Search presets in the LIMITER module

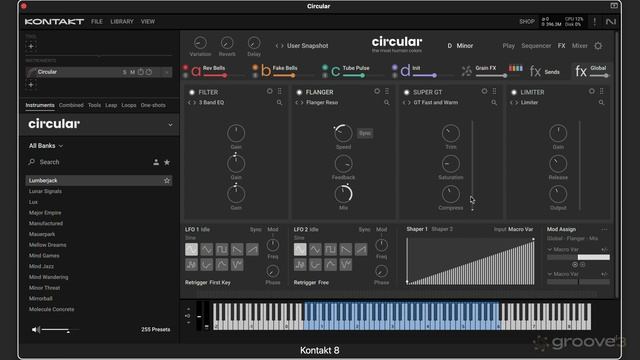(x=601, y=102)
